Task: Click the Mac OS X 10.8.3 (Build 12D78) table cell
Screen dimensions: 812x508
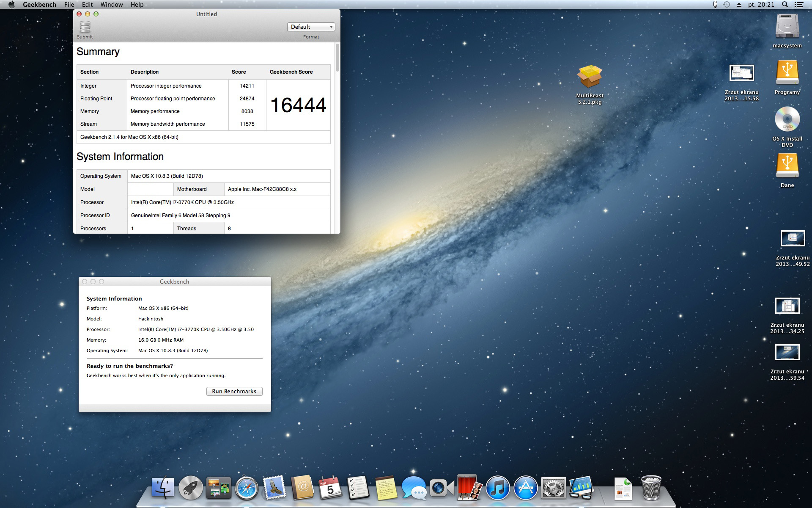Action: point(229,176)
